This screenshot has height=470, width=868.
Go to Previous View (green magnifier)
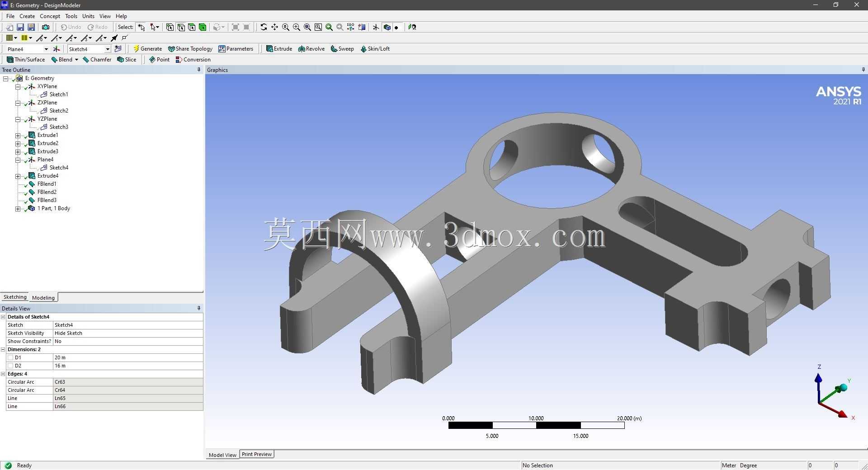[x=329, y=27]
